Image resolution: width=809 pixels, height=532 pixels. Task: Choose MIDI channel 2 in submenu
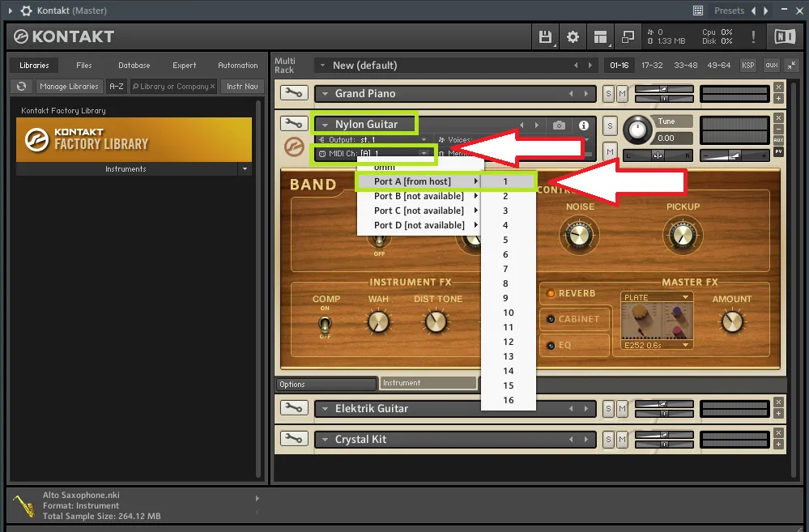pos(509,196)
